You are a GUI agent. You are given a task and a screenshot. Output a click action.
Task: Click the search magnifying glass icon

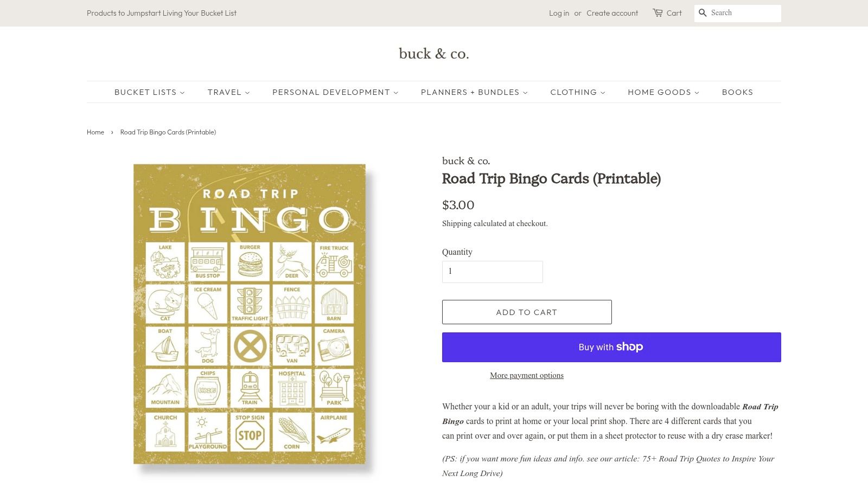[703, 13]
